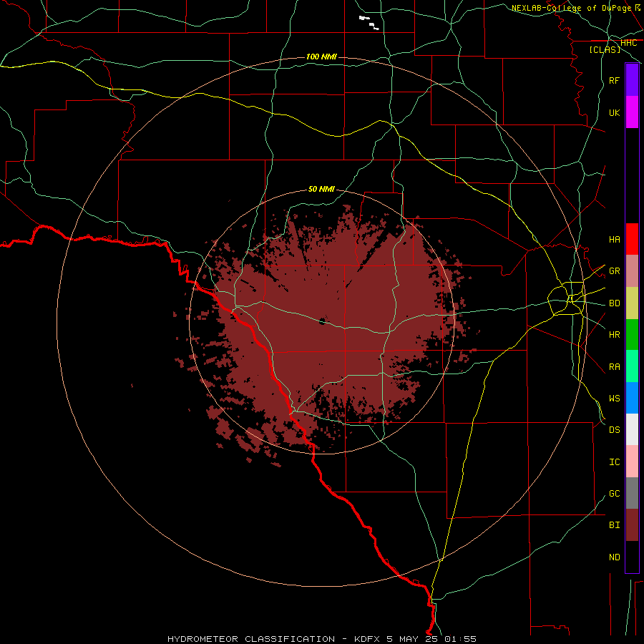Select the gray GC legend swatch
This screenshot has width=644, height=644.
(632, 493)
